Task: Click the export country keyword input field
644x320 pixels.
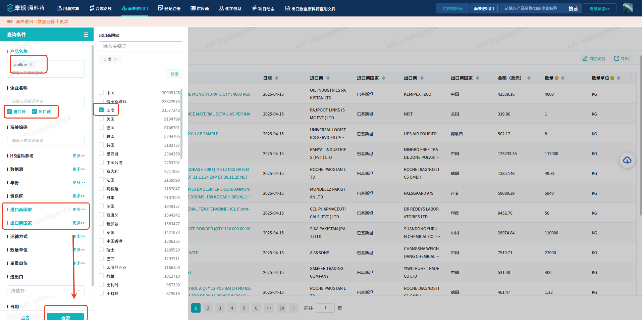Action: click(141, 46)
